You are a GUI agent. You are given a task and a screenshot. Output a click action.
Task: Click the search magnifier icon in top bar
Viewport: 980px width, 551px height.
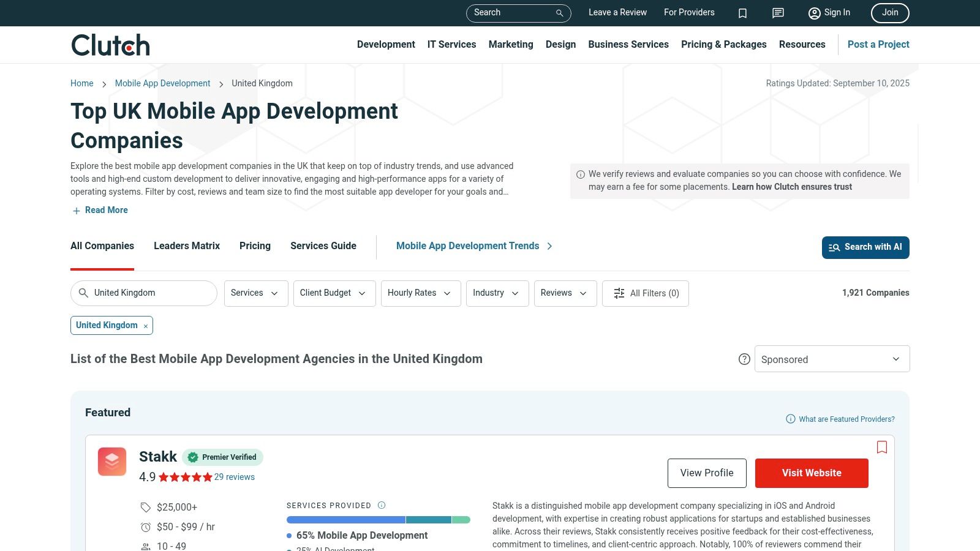[559, 13]
